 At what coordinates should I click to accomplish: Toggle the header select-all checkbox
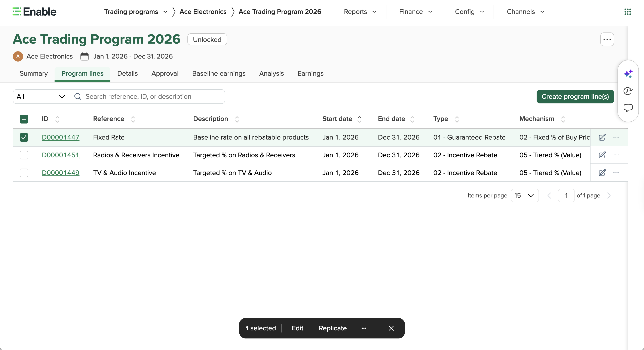point(24,119)
